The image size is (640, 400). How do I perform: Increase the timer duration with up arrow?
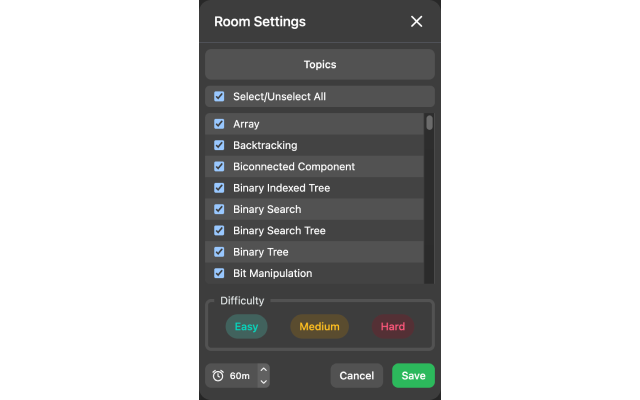[x=264, y=370]
